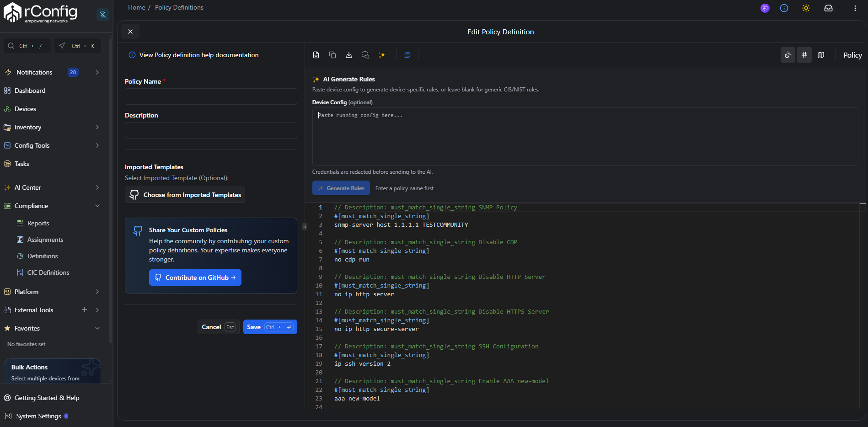Click line 'snmp-server host 1.1.1.1 TESTCOMMUNITY'
Screen dimensions: 868x427
pyautogui.click(x=401, y=225)
